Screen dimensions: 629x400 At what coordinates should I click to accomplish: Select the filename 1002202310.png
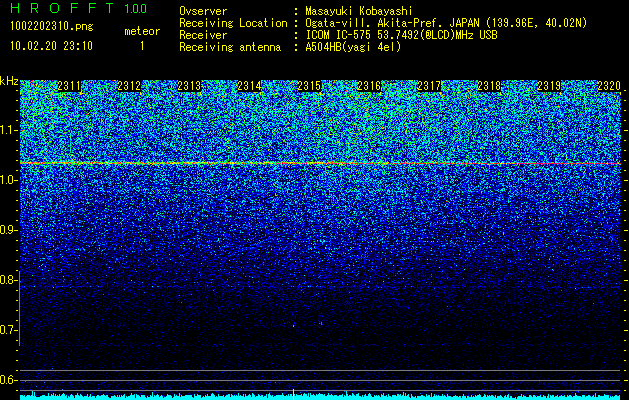click(x=52, y=27)
